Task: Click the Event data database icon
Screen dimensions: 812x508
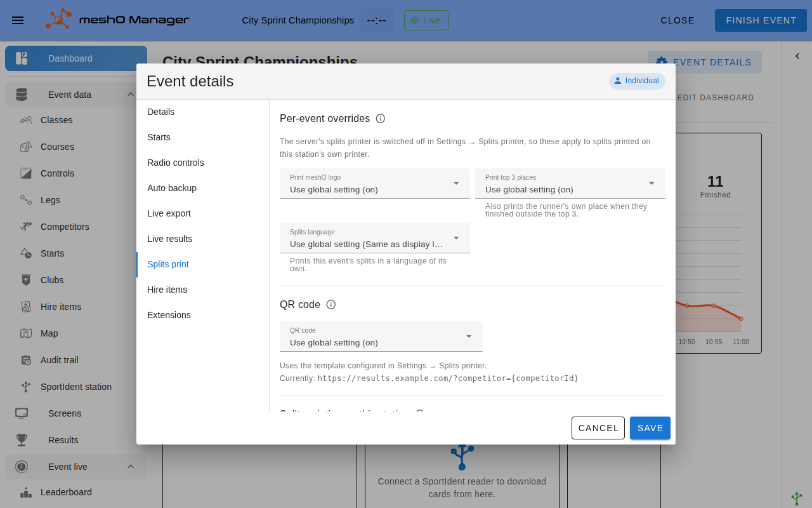Action: click(22, 95)
